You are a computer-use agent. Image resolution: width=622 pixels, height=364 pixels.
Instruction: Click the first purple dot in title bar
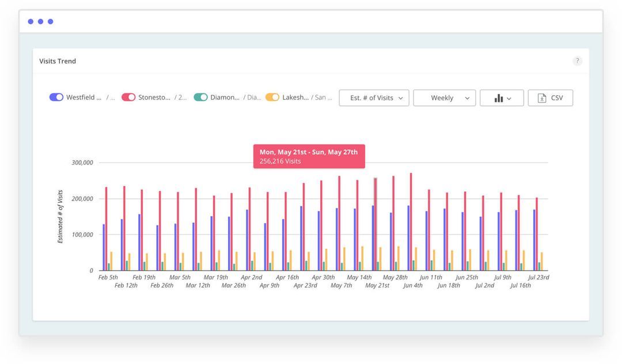pos(31,21)
